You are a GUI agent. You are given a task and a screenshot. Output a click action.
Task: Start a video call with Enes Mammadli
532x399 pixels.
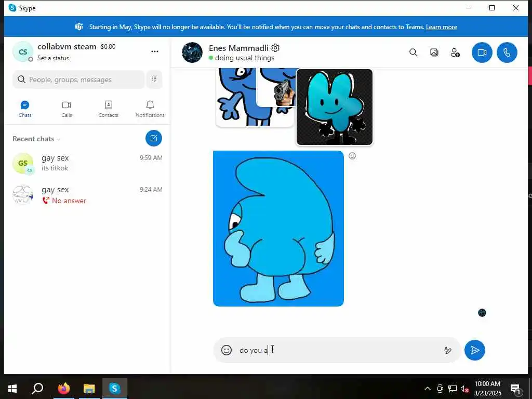pyautogui.click(x=482, y=52)
